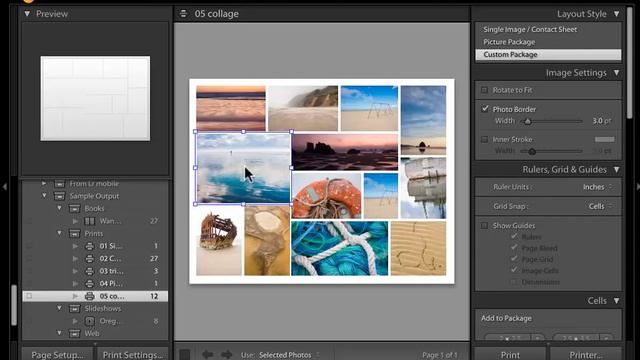Click the Page 1 of 1 indicator
640x360 pixels.
click(x=439, y=355)
